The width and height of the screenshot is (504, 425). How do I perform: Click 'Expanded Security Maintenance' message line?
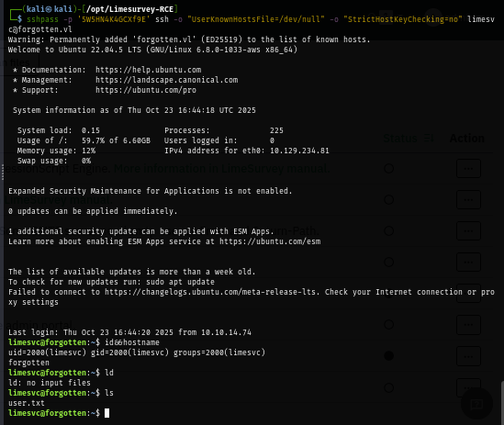pos(151,191)
